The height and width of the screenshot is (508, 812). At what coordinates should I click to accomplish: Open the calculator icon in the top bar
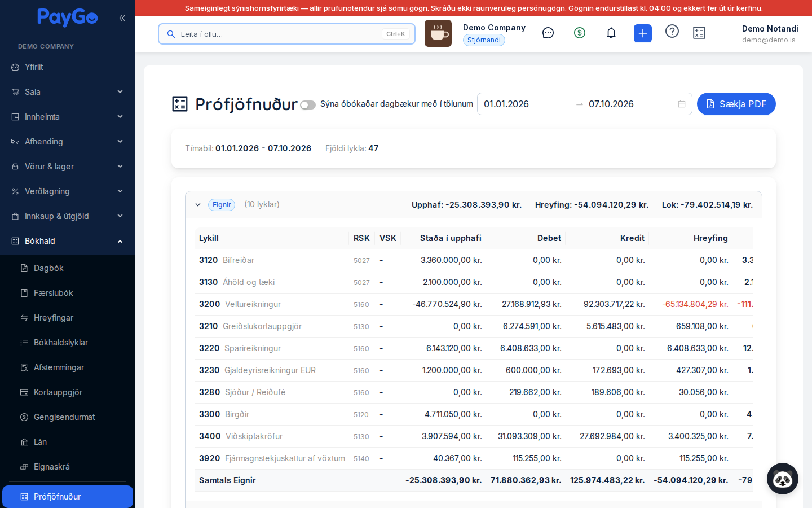(699, 33)
